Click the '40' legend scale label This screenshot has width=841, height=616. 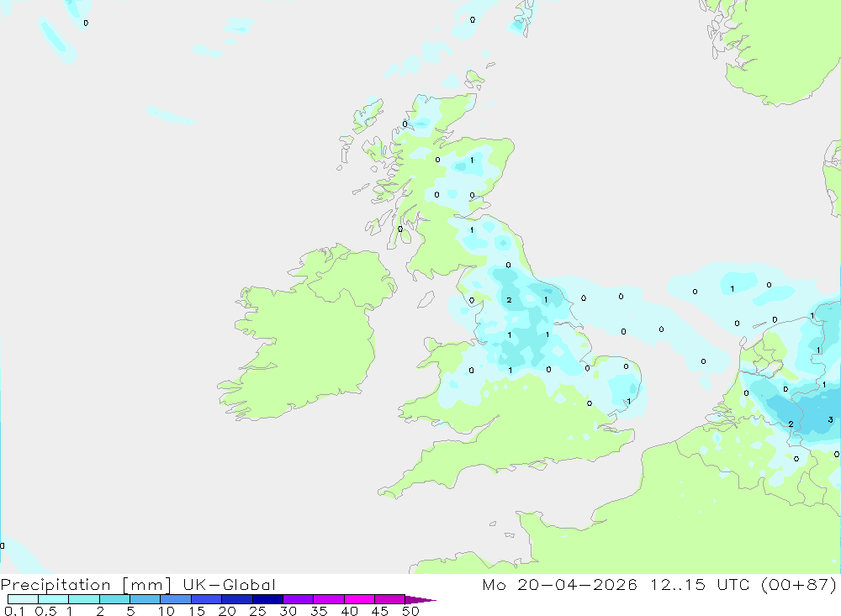[x=349, y=611]
